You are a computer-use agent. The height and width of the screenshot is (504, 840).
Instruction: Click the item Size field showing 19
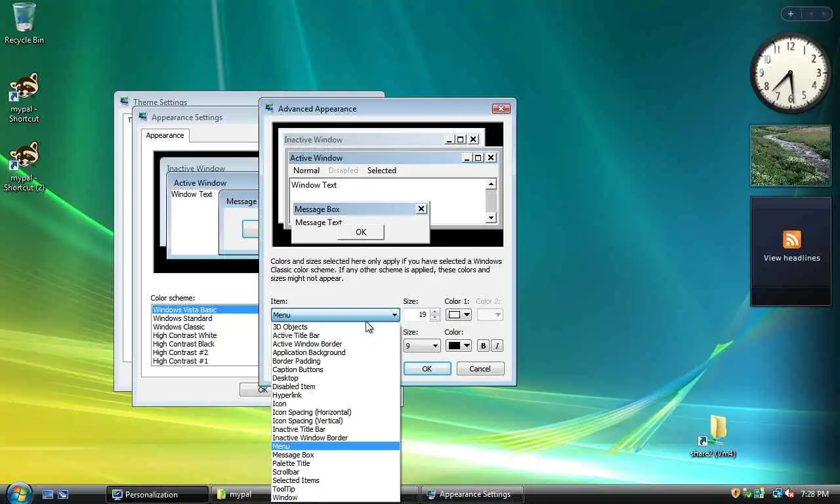pos(416,315)
